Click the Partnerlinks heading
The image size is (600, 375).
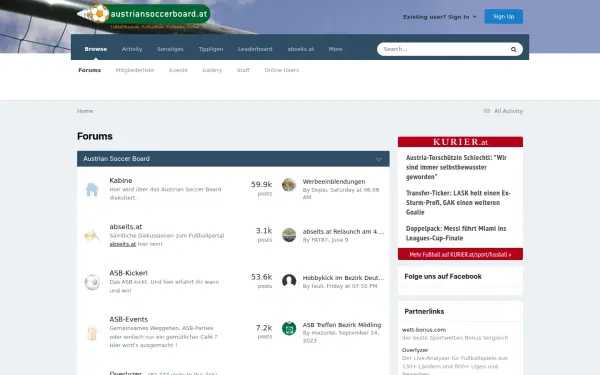coord(424,311)
